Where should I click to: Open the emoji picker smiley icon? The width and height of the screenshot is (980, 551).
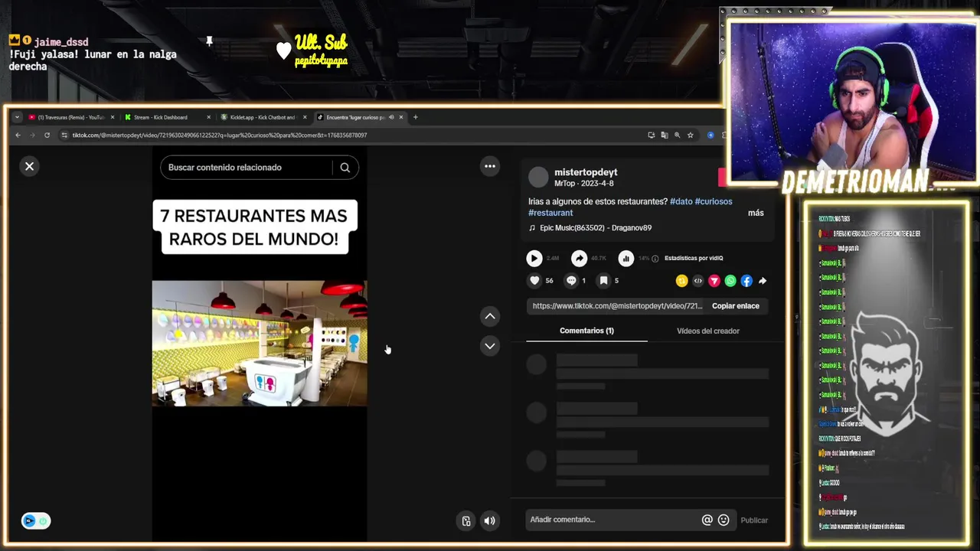coord(724,520)
